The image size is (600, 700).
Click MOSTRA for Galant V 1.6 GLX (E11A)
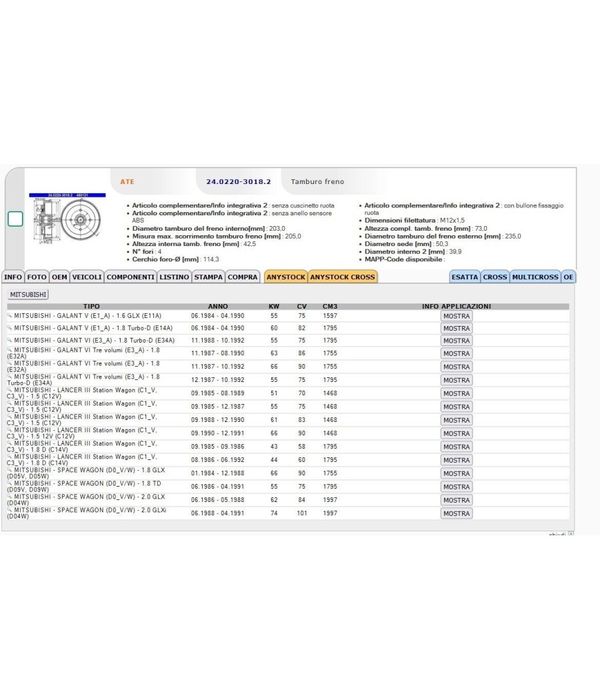click(456, 316)
